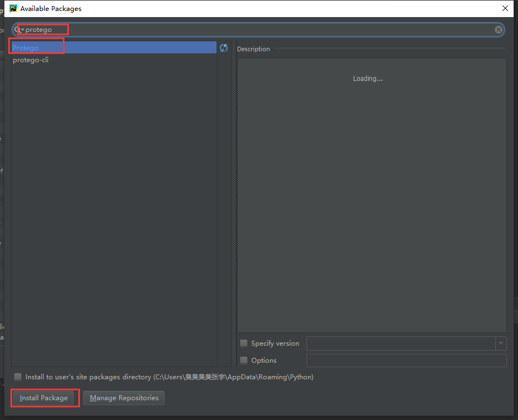
Task: Click the Loading... description text
Action: point(368,79)
